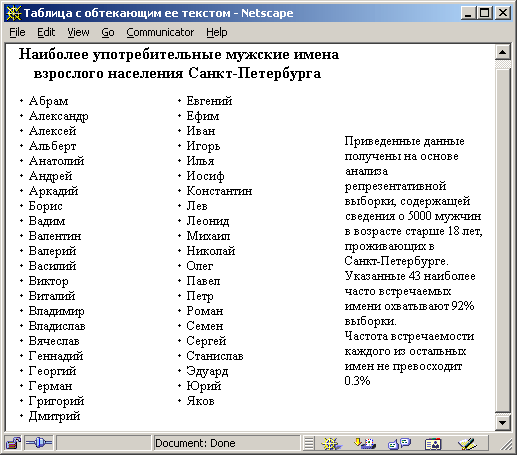Click the name 'Игорь'
The width and height of the screenshot is (517, 455).
coord(203,146)
